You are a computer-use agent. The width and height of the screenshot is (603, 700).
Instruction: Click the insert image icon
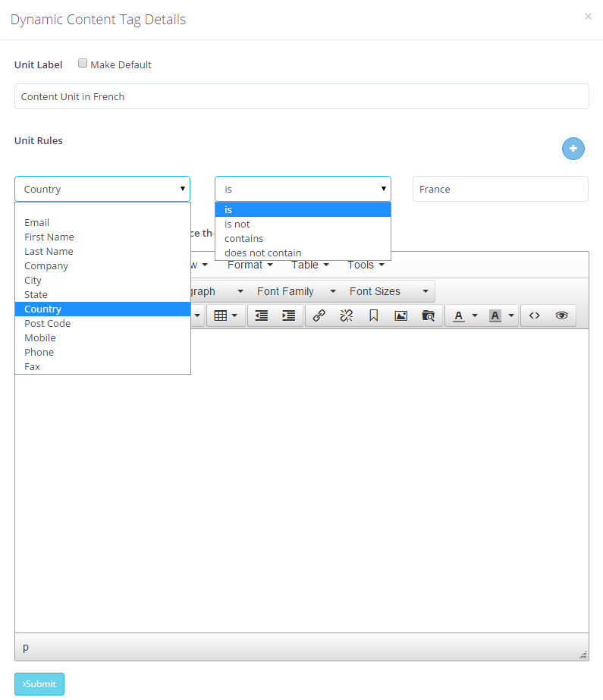[x=400, y=315]
